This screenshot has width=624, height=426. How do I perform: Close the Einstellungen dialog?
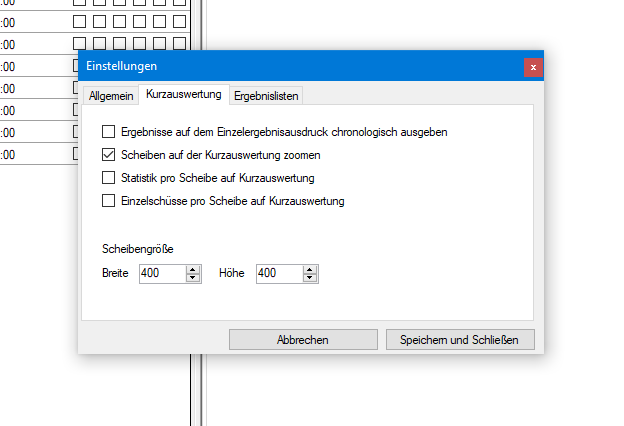534,66
